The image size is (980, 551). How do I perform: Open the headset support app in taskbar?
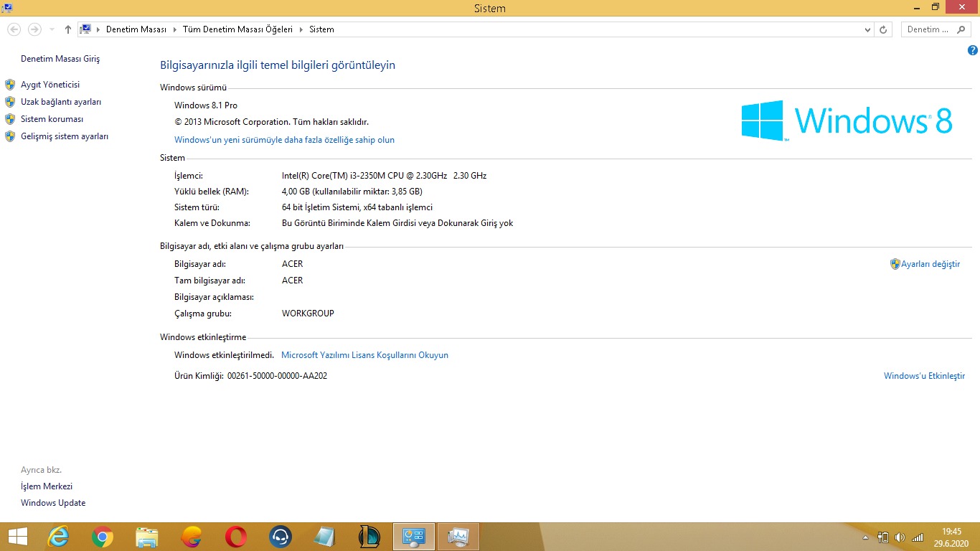pyautogui.click(x=281, y=537)
